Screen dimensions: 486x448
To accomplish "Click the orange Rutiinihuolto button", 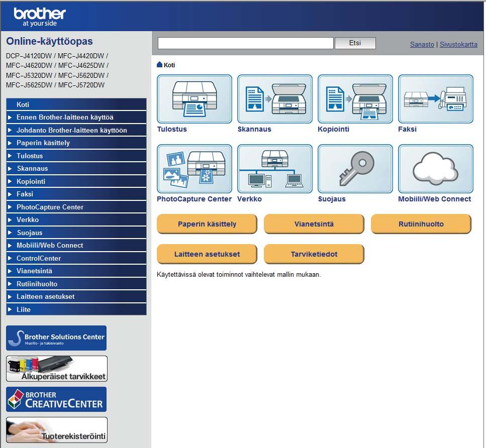I will (x=421, y=223).
